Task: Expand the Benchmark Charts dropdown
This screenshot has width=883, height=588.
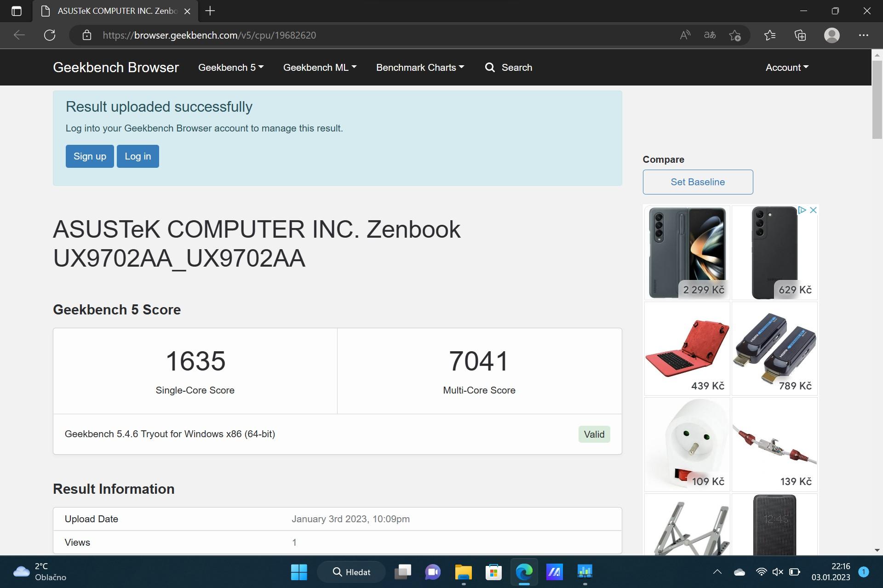Action: click(420, 68)
